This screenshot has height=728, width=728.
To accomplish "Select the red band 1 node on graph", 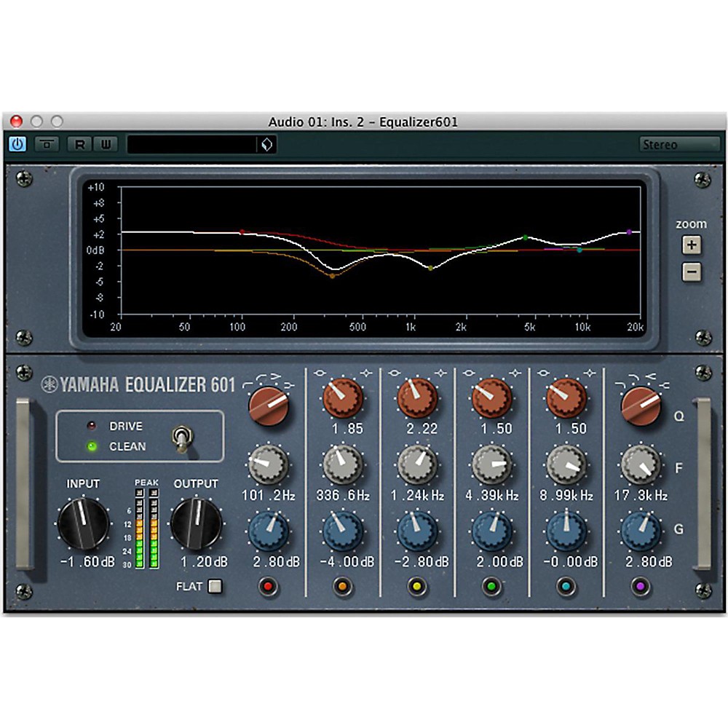I will [242, 232].
